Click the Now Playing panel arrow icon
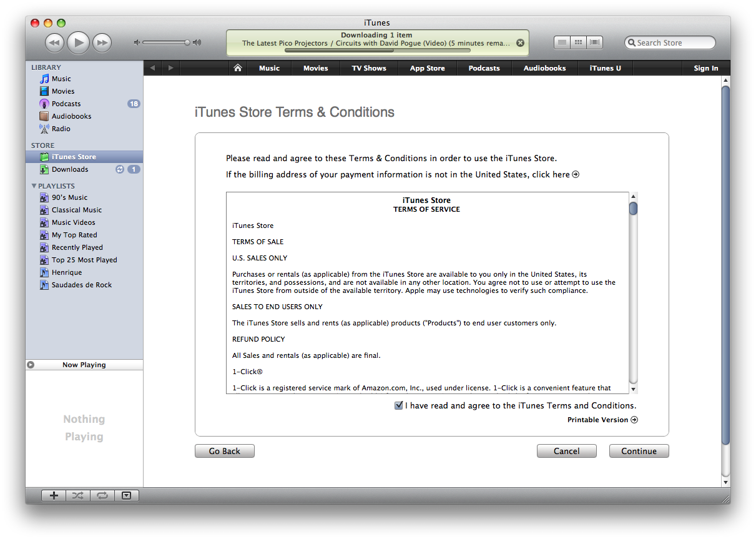The height and width of the screenshot is (539, 756). pos(31,365)
